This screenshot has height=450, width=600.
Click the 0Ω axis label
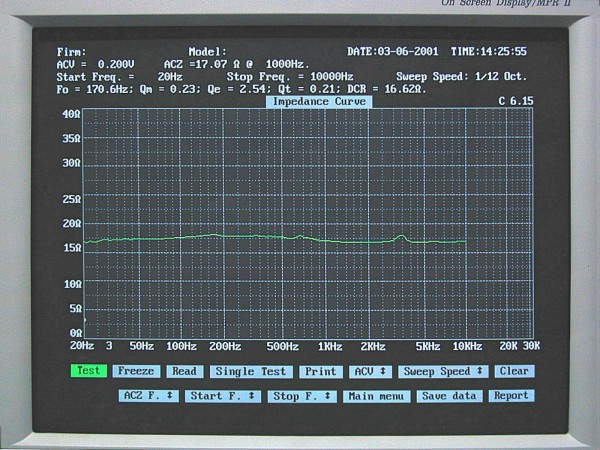(76, 333)
